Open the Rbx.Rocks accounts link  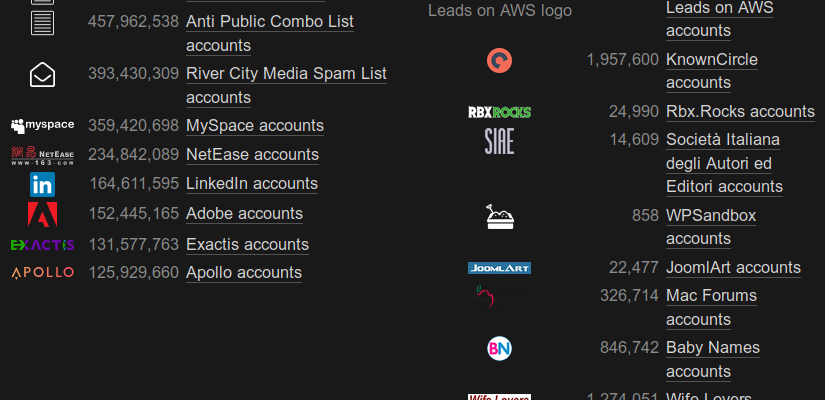tap(740, 112)
